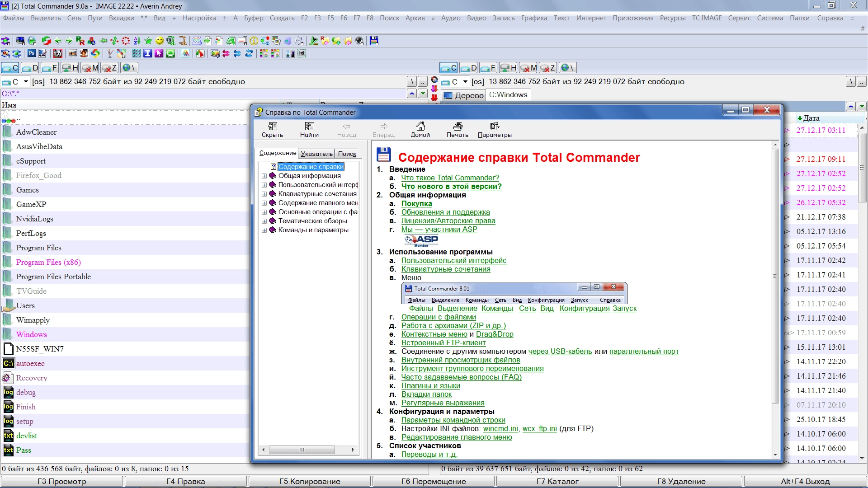Open Обновления и поддержка link

click(445, 212)
